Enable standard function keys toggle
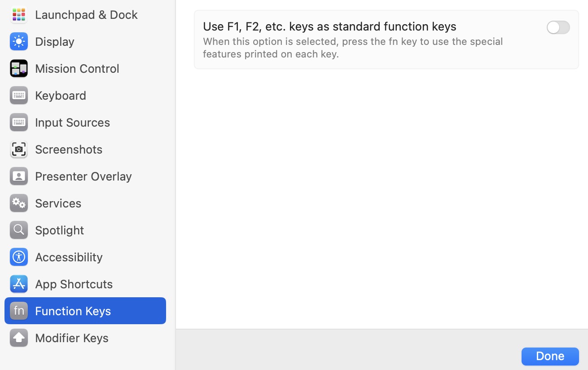This screenshot has height=370, width=588. pos(558,27)
